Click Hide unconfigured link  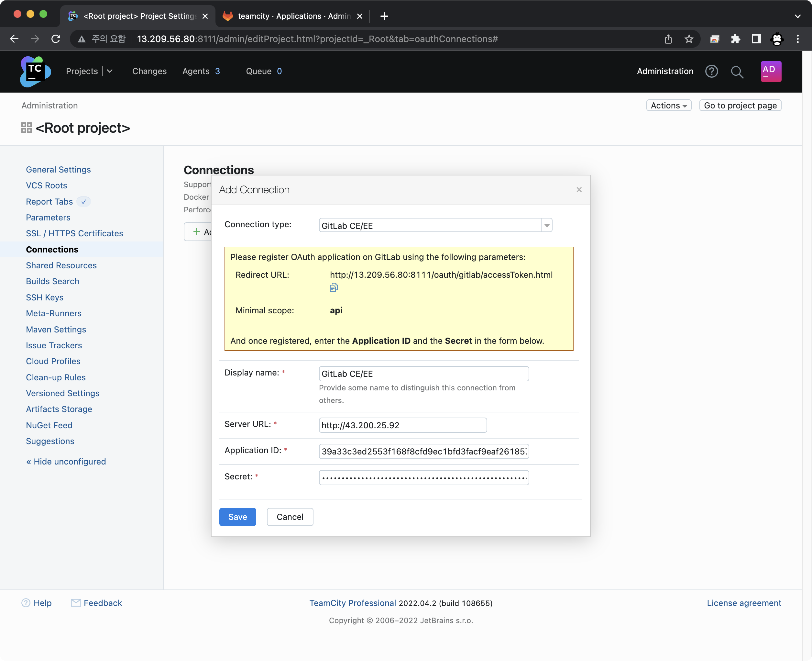point(66,462)
